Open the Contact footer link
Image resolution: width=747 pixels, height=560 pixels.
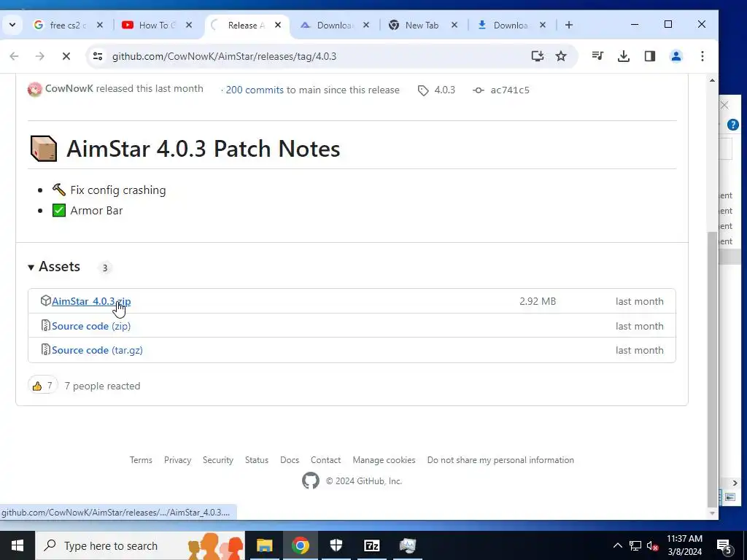326,460
